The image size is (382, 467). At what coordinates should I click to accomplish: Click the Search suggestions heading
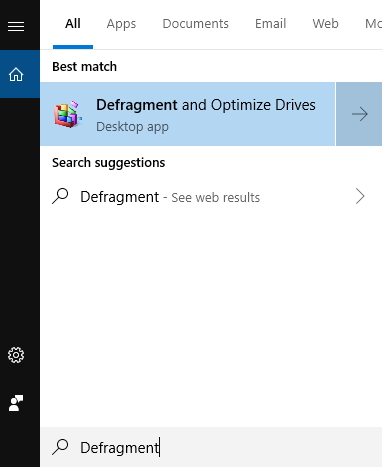(x=108, y=163)
